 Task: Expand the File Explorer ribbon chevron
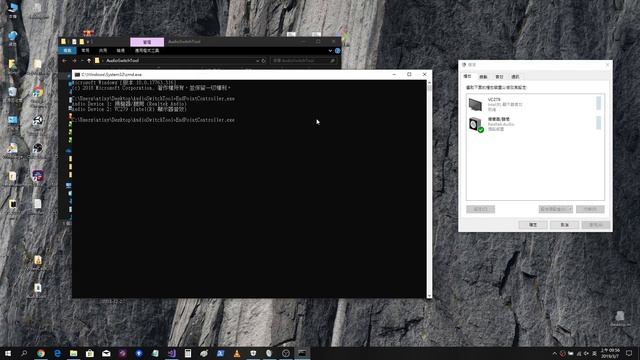pyautogui.click(x=330, y=51)
